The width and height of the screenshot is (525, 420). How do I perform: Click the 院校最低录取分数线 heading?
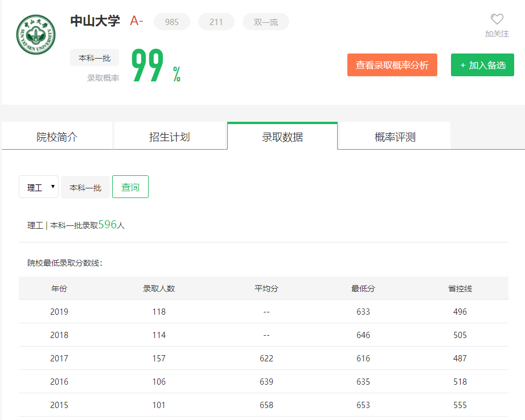coord(64,263)
